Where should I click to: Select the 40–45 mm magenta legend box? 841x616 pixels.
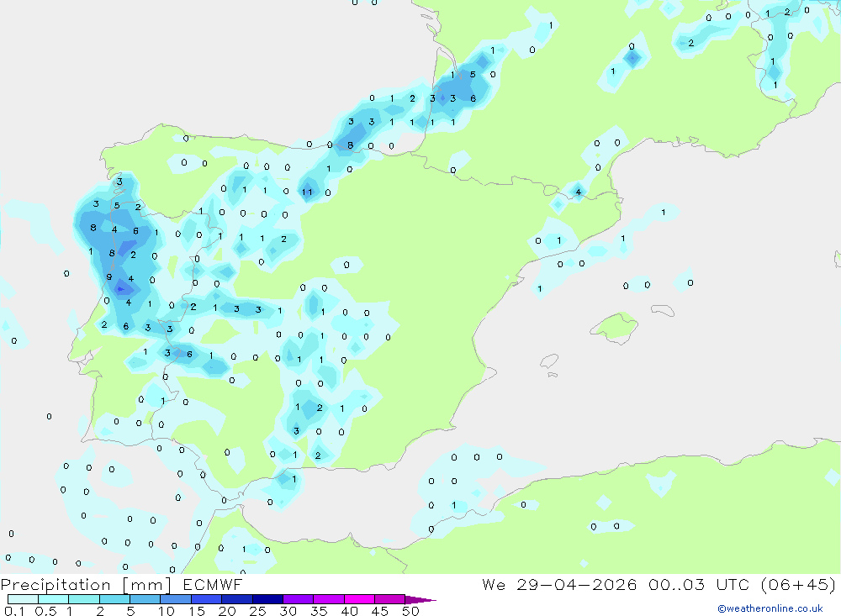(359, 599)
